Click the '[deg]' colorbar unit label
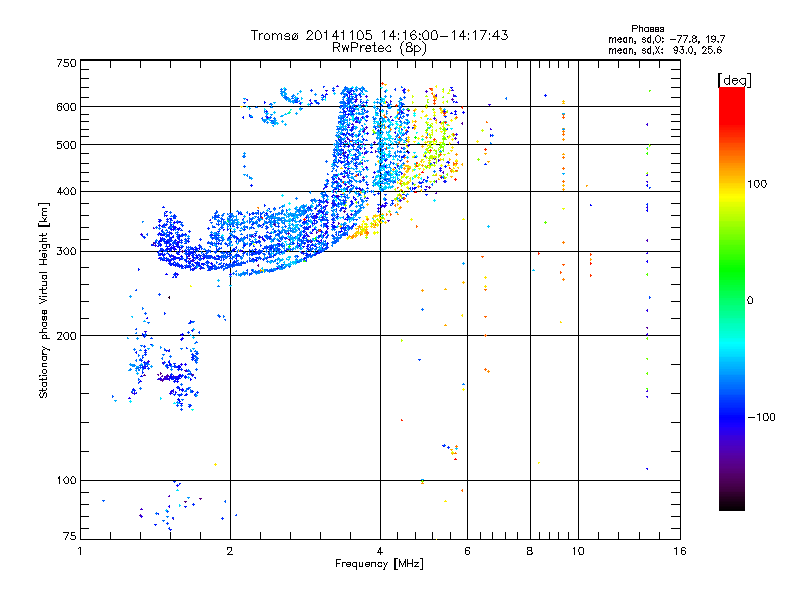Image resolution: width=800 pixels, height=600 pixels. (x=734, y=80)
